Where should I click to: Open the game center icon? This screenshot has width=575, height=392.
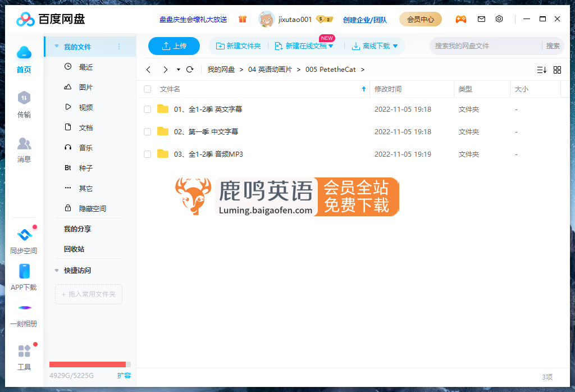[461, 19]
